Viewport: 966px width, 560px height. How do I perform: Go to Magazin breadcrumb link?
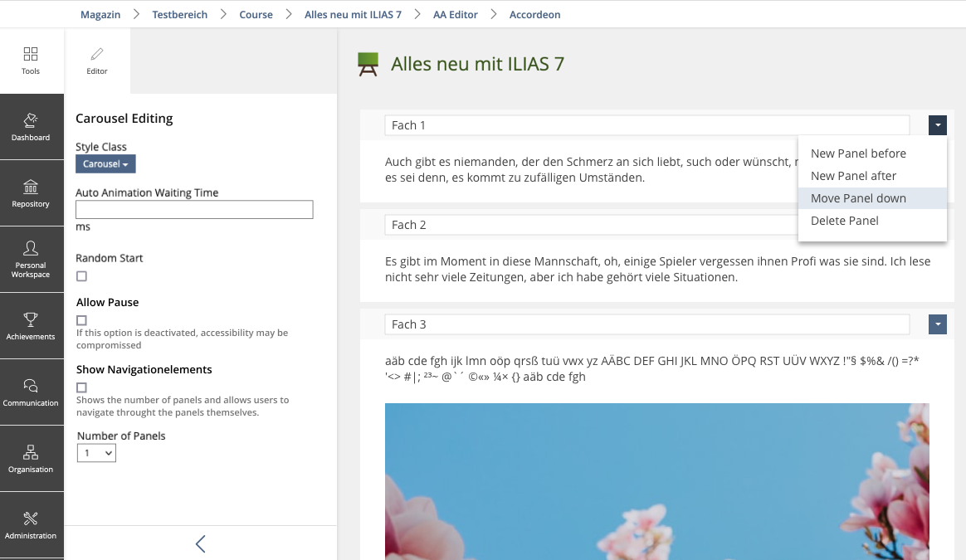pyautogui.click(x=100, y=14)
